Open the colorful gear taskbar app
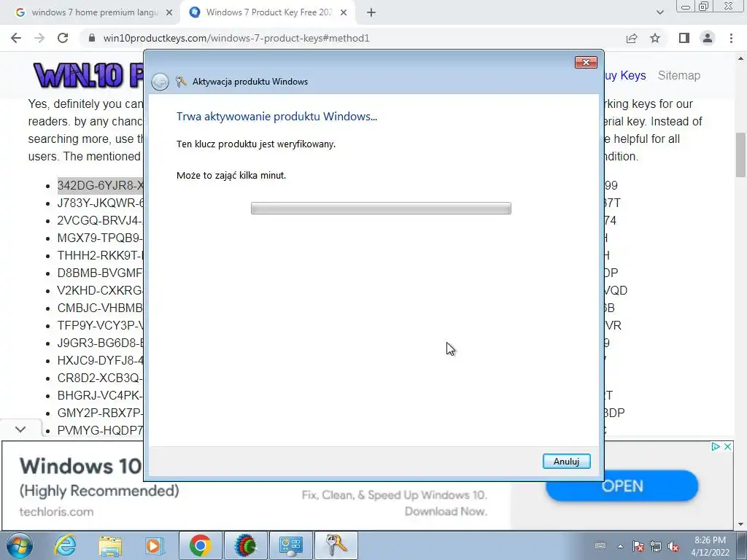The image size is (747, 560). 245,545
